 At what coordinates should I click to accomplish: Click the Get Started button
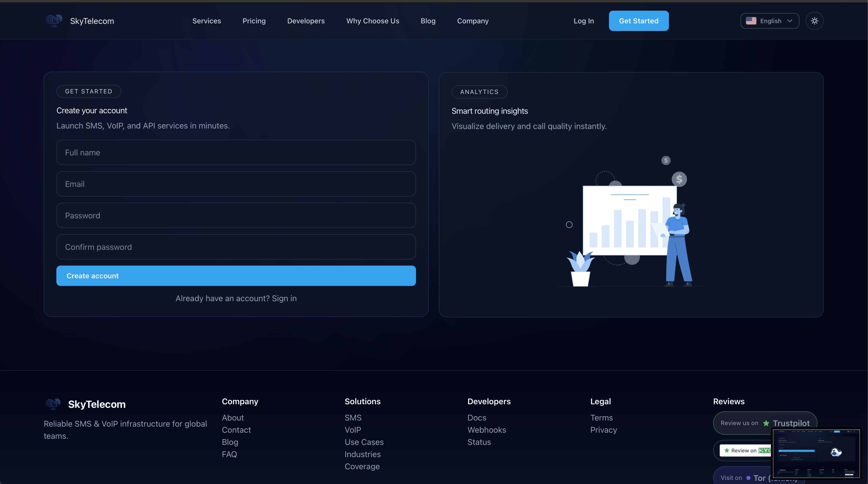coord(638,21)
